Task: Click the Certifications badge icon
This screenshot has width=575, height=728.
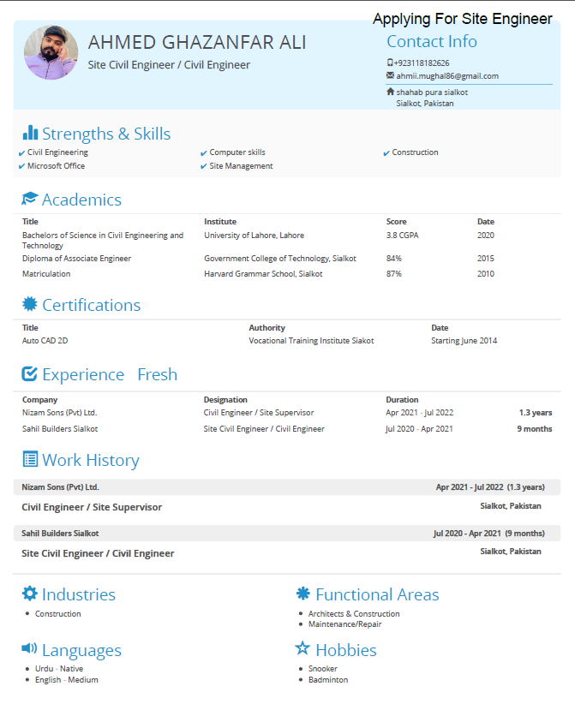Action: point(30,304)
